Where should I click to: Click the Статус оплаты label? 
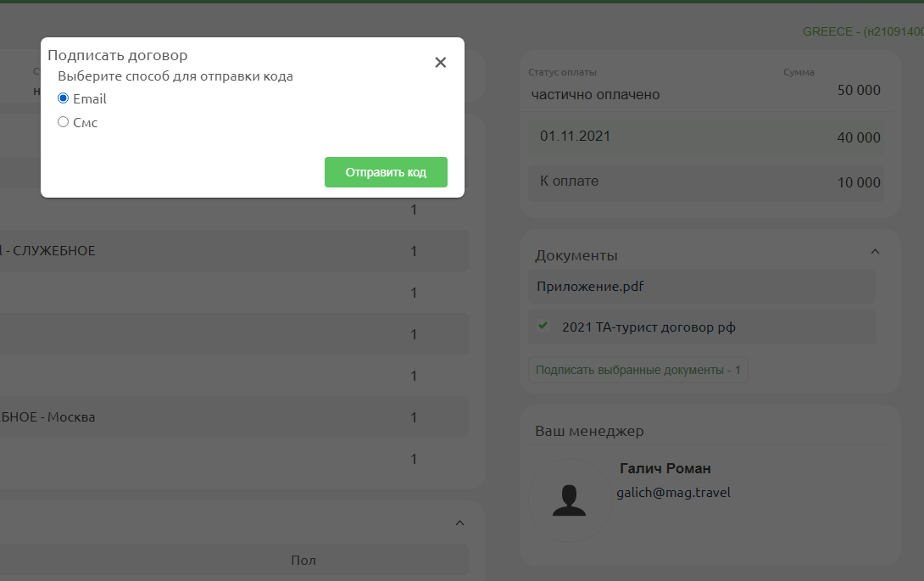pos(562,72)
